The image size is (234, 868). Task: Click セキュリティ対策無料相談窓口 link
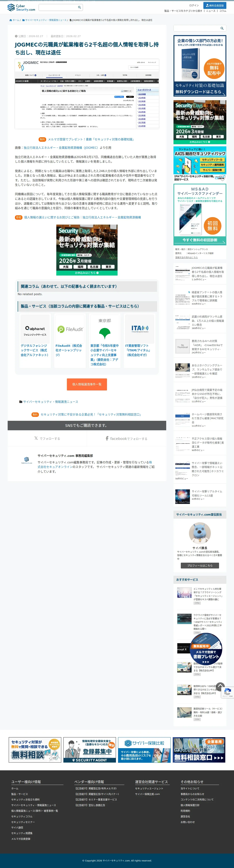click(x=91, y=414)
